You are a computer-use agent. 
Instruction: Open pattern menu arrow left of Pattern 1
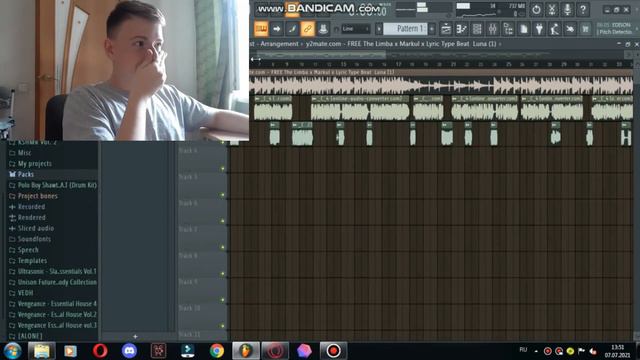pos(379,29)
